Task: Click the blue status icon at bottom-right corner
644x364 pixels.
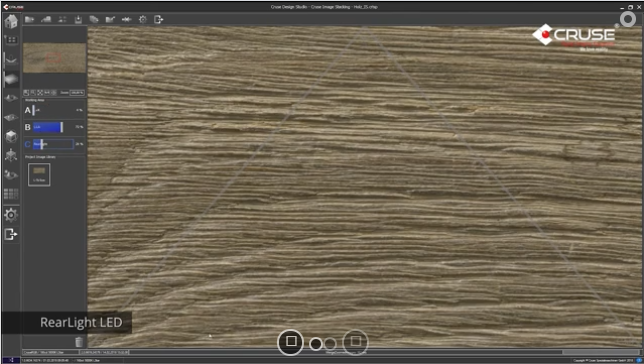Action: 639,360
